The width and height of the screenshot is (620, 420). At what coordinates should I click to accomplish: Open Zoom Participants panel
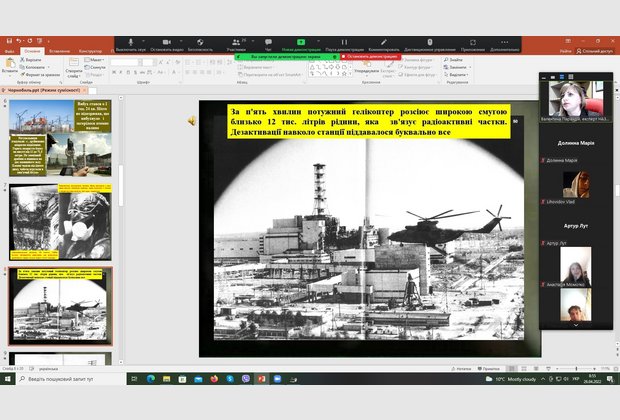(x=235, y=42)
